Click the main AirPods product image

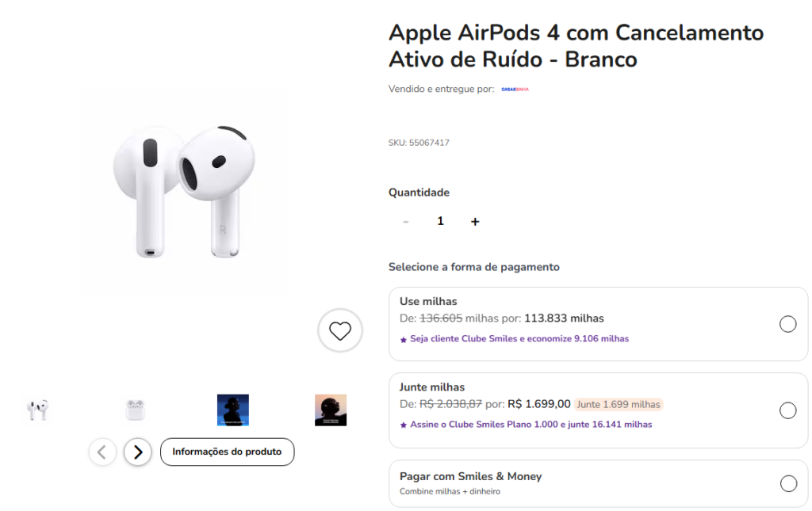[x=184, y=191]
